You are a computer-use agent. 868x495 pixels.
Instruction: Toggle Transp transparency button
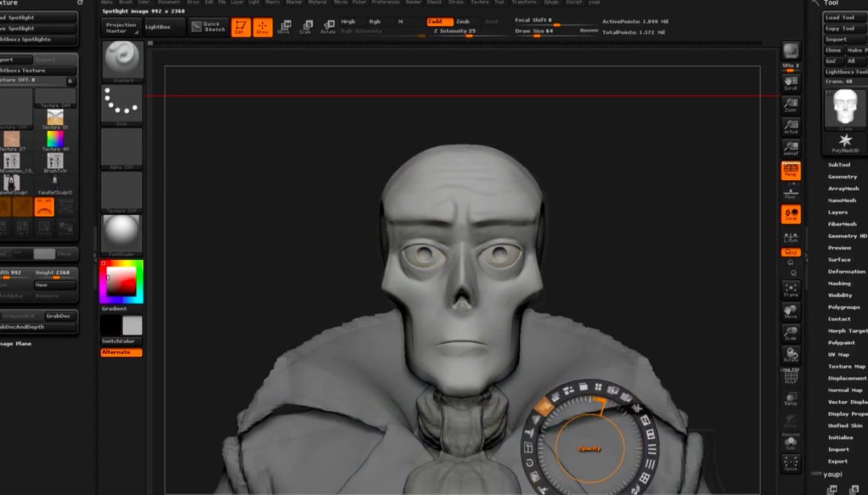pos(791,399)
